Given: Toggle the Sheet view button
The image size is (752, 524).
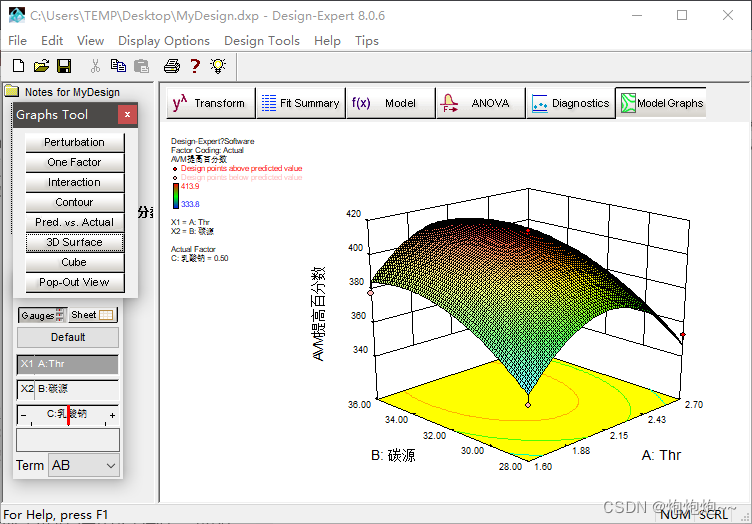Looking at the screenshot, I should point(93,315).
